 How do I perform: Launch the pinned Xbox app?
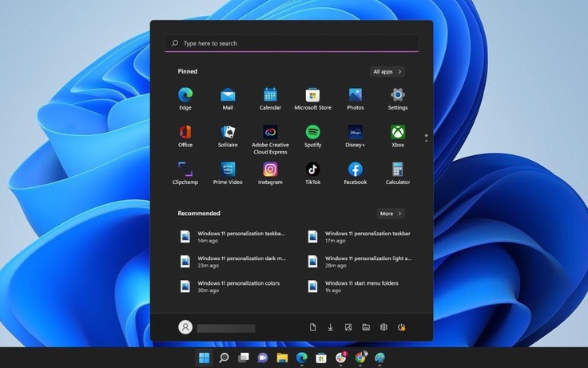point(398,136)
